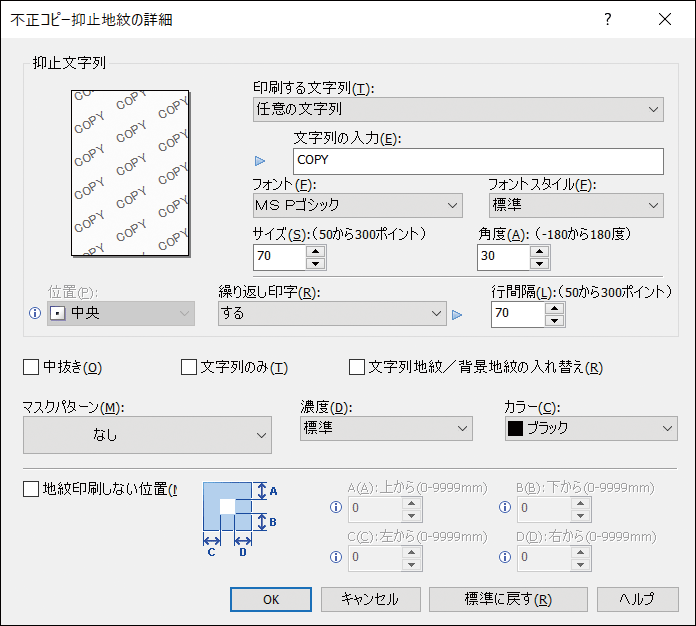Enable 地紋印刷しない位置 checkbox
This screenshot has height=626, width=696.
click(31, 489)
